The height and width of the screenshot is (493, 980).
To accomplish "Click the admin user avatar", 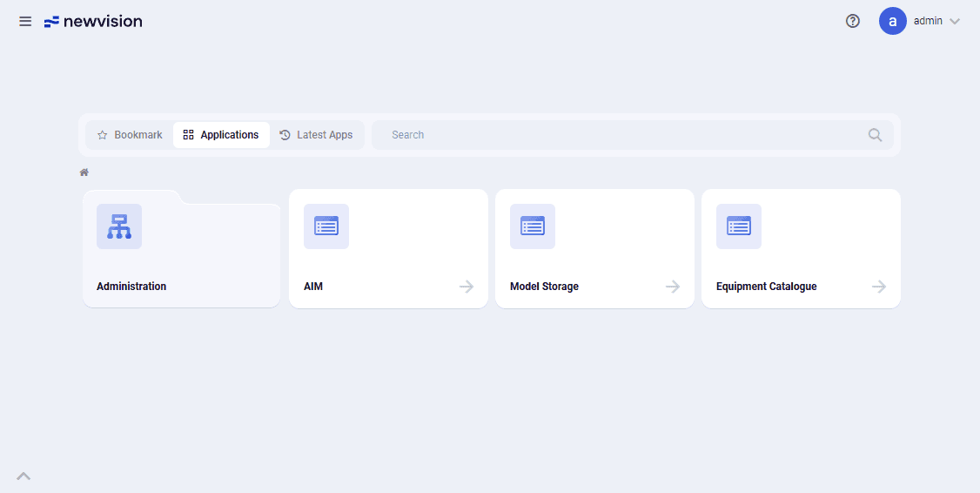I will [x=892, y=21].
